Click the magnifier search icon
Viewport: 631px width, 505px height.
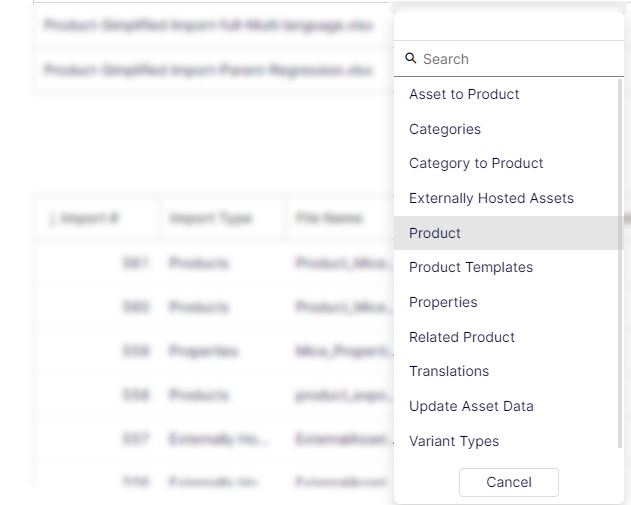410,58
